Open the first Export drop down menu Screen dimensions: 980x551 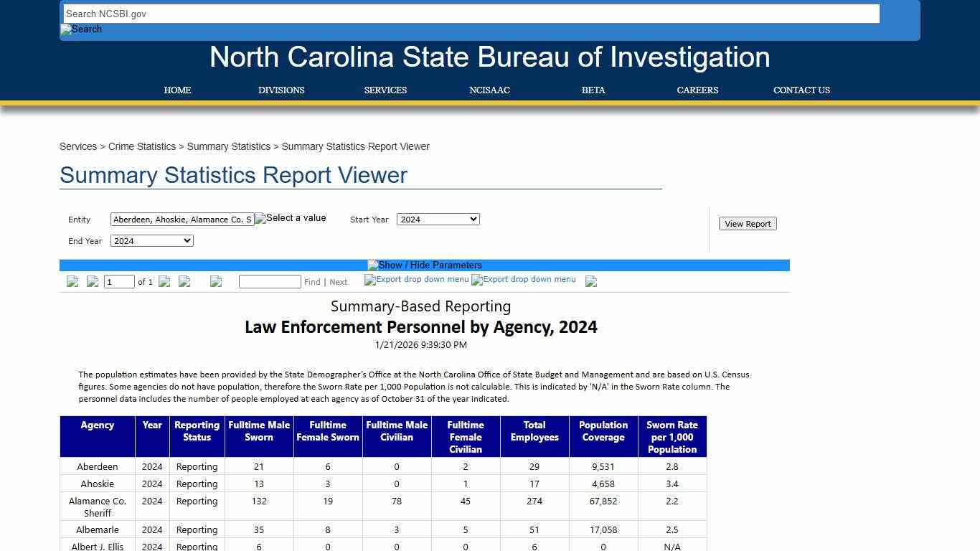pos(416,280)
